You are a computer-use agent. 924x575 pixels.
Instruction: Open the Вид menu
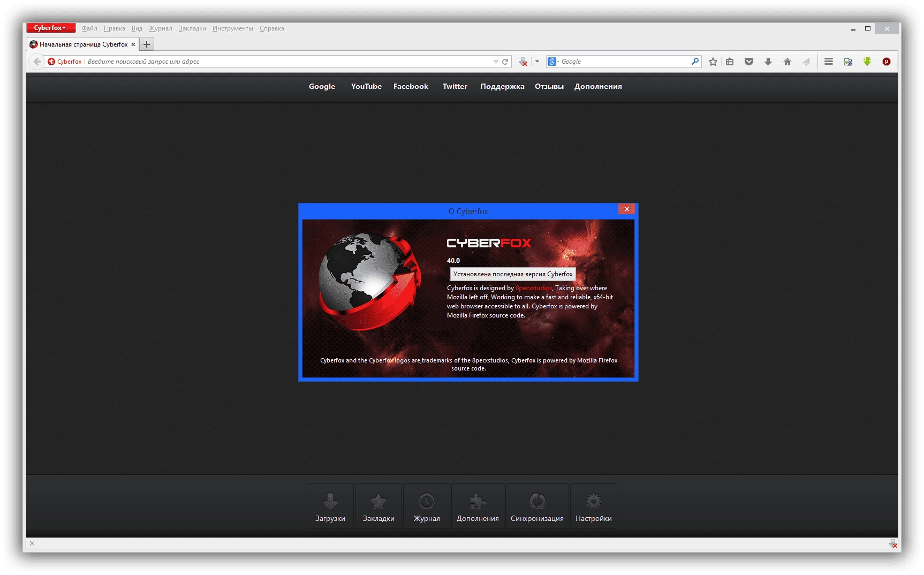[x=137, y=28]
